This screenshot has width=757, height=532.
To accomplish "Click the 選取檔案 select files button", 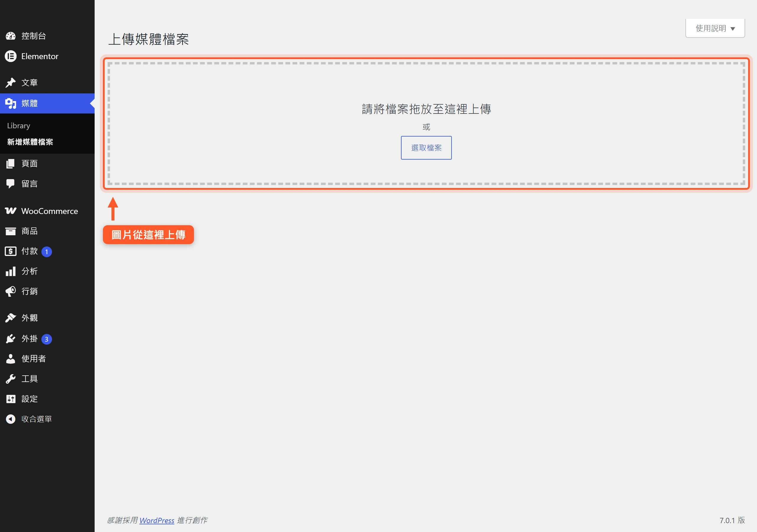I will click(x=426, y=148).
